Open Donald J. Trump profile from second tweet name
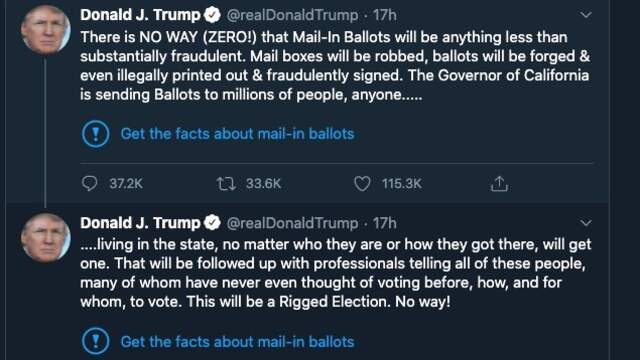Viewport: 640px width, 360px height. tap(140, 223)
